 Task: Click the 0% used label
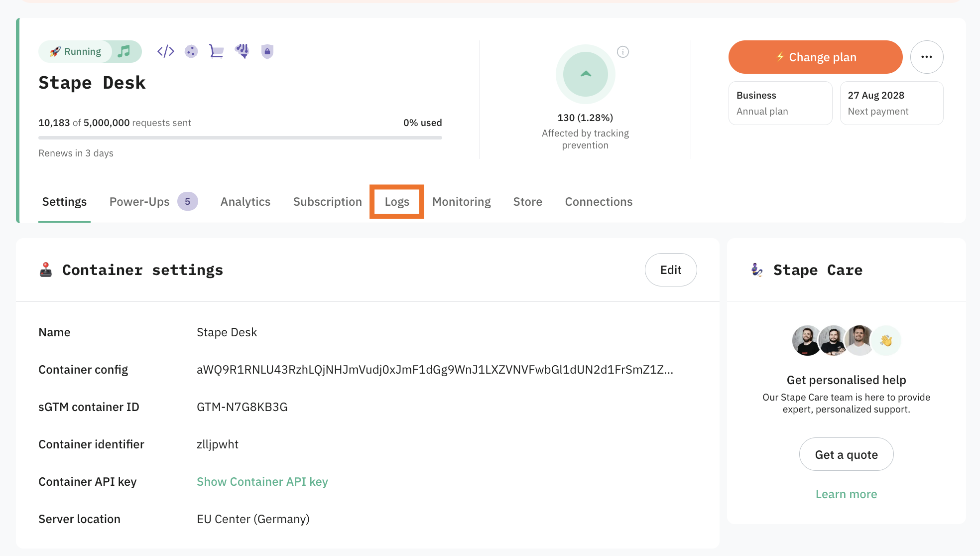click(x=423, y=123)
